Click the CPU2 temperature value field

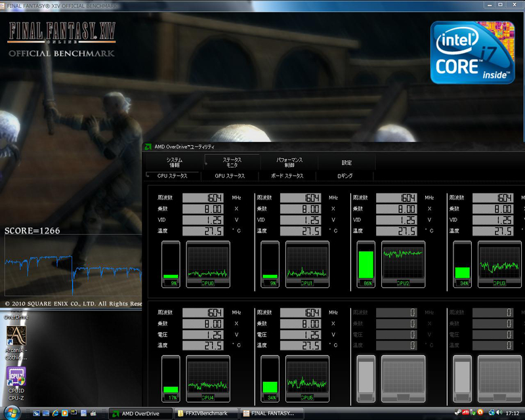396,231
